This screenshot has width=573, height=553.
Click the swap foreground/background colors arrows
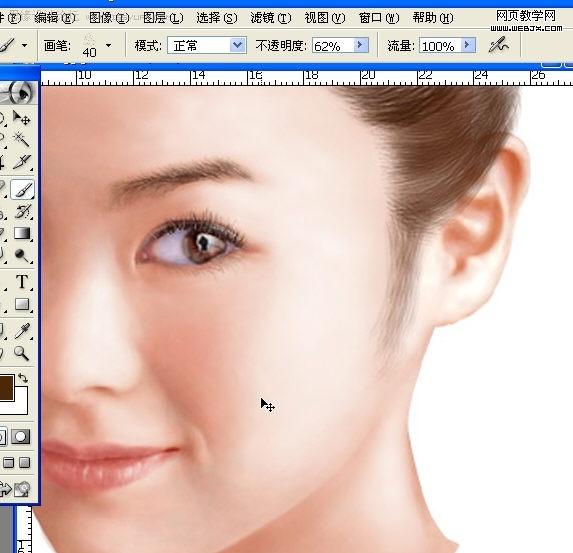23,378
